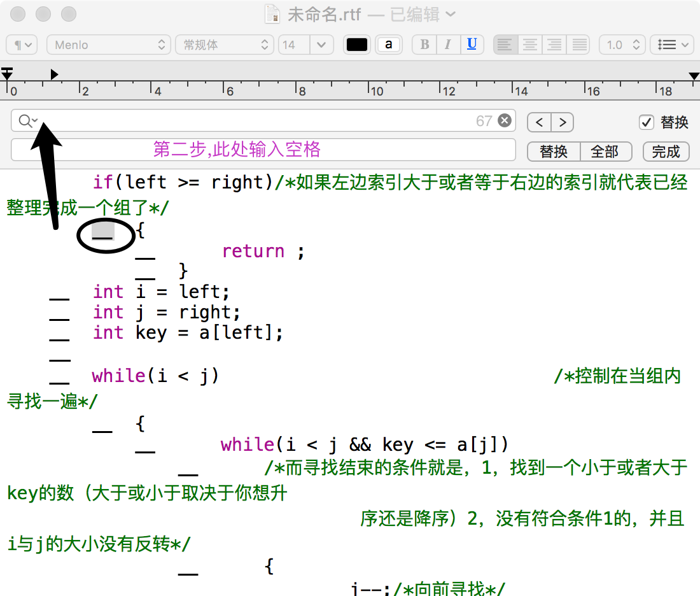700x596 pixels.
Task: Click the 完成 button to finish searching
Action: coord(666,152)
